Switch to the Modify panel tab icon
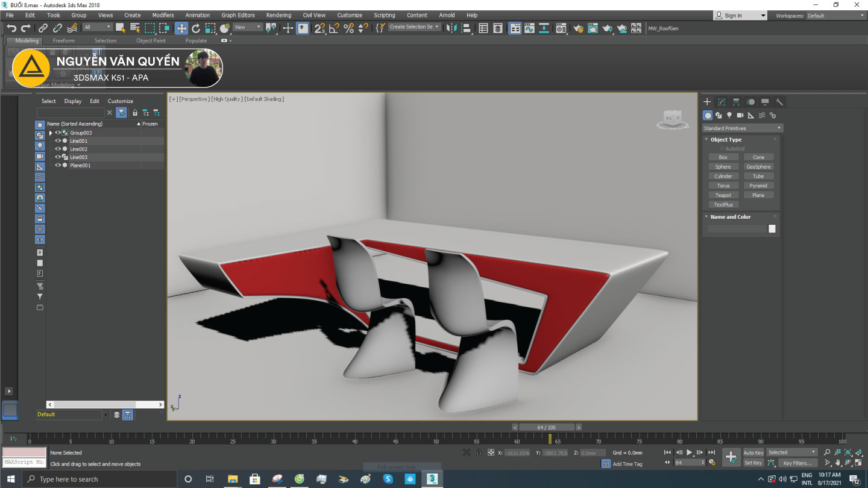 [x=722, y=102]
